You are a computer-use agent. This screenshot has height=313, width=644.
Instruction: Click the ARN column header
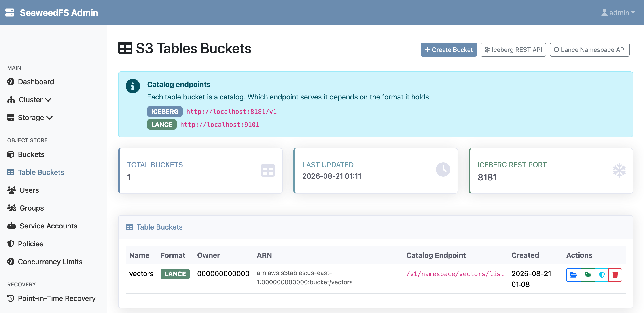tap(264, 255)
